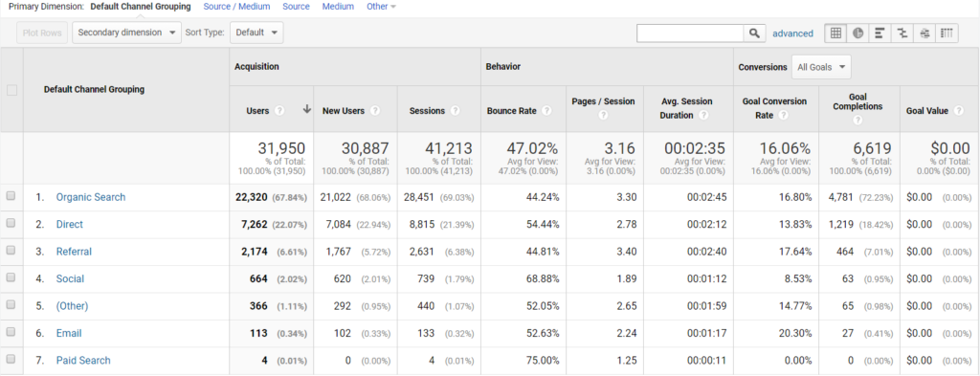Sort by Goal Completions column header

coord(857,101)
